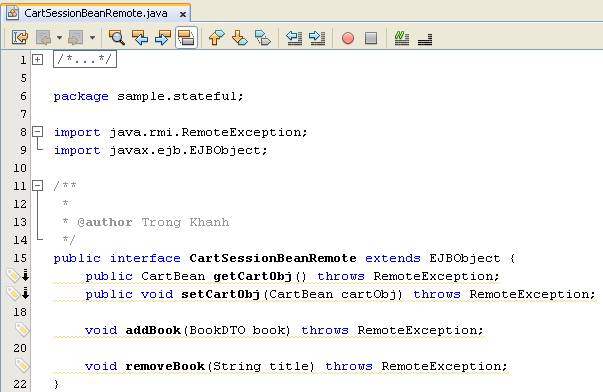The image size is (603, 392).
Task: Toggle a bookmark on current line
Action: (263, 38)
